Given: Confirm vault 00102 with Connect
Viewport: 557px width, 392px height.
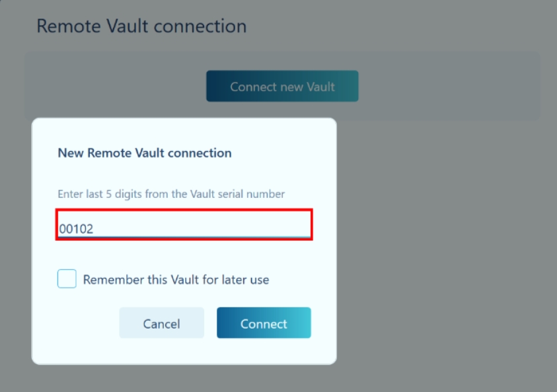Looking at the screenshot, I should point(264,323).
